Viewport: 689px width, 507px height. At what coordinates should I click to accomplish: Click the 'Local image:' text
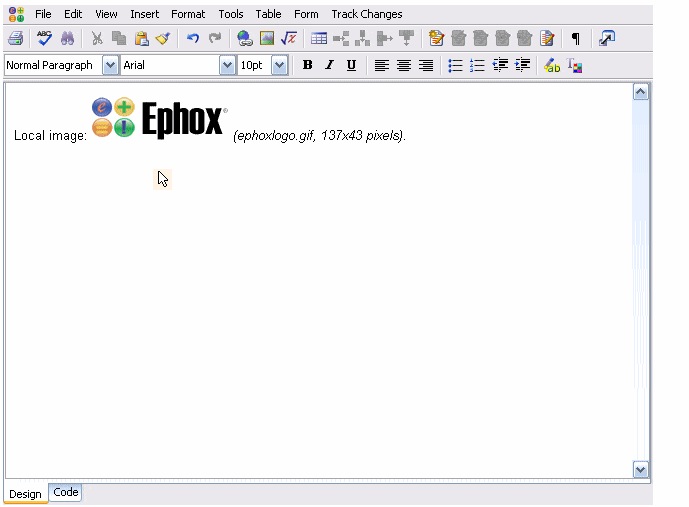pyautogui.click(x=51, y=135)
